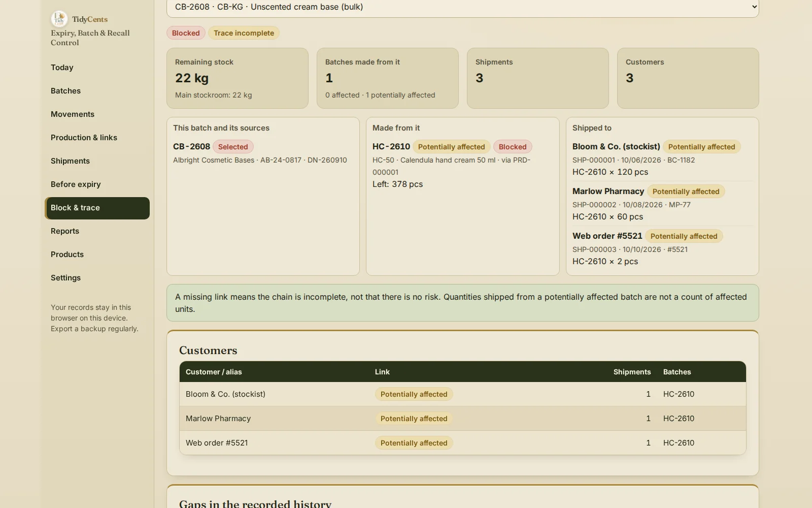Click the Shipments count card
This screenshot has height=508, width=812.
pos(537,78)
